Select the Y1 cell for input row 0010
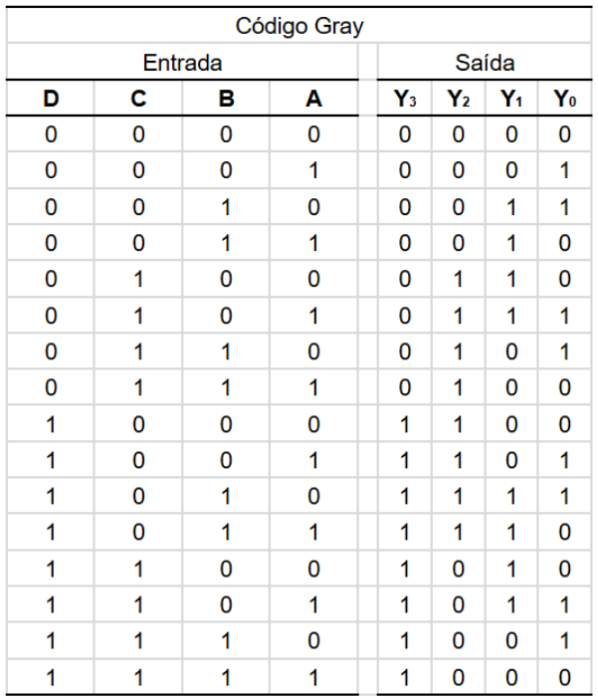The height and width of the screenshot is (700, 598). tap(511, 207)
